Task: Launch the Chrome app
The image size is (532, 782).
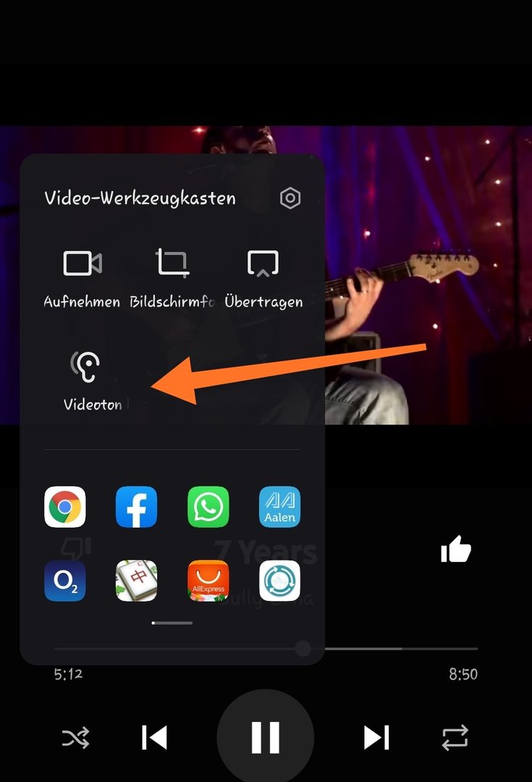Action: coord(65,507)
